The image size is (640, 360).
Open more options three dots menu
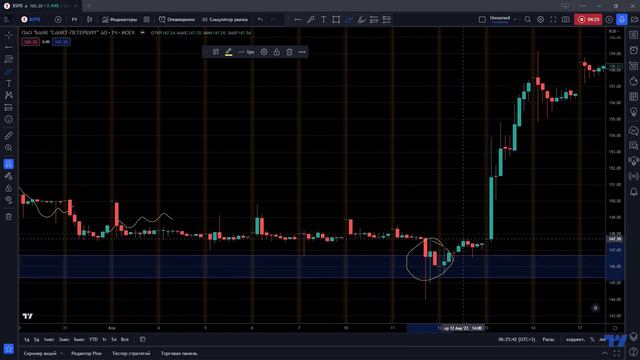tap(302, 52)
